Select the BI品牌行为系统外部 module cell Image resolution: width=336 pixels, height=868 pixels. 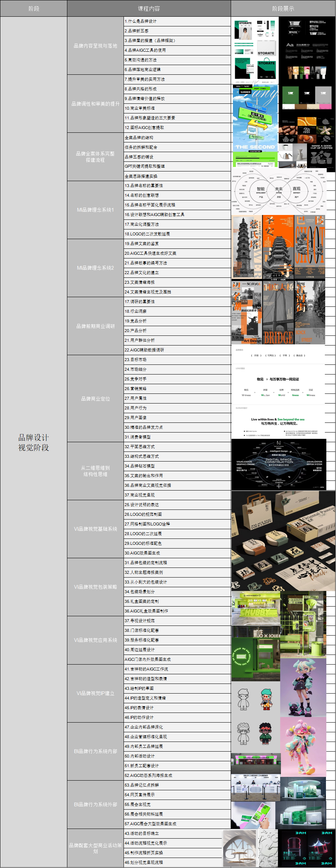tap(95, 804)
